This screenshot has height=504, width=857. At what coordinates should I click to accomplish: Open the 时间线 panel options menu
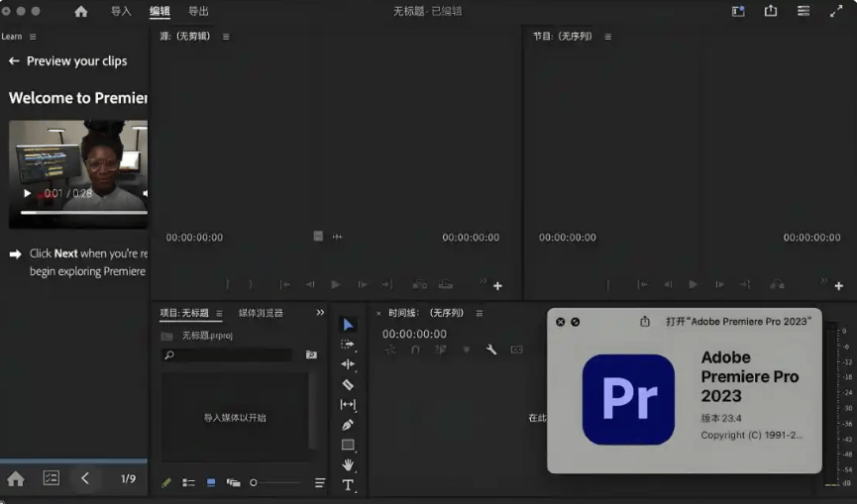point(480,314)
